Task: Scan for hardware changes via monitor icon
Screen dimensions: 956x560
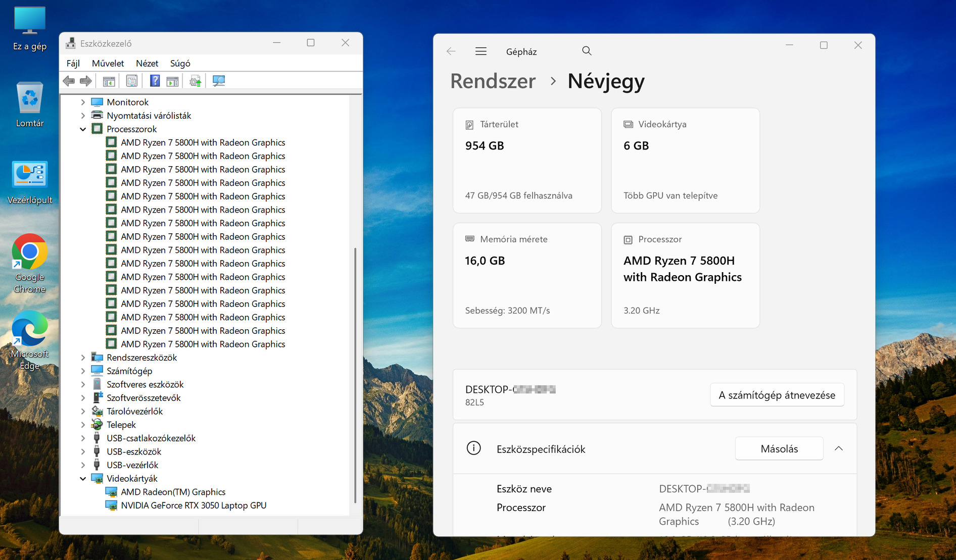Action: [218, 81]
